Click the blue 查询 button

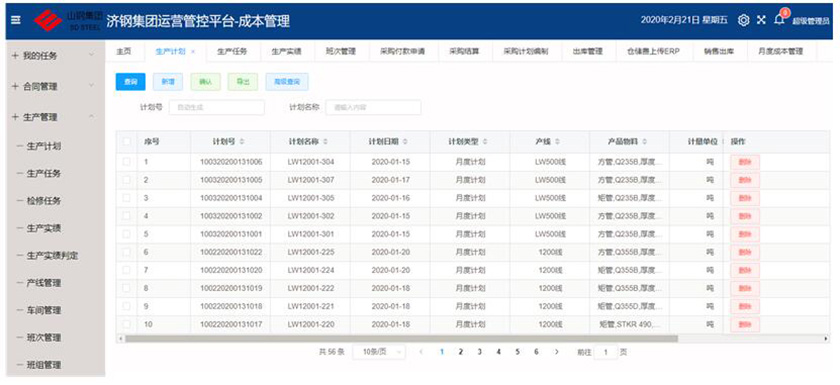tap(131, 81)
